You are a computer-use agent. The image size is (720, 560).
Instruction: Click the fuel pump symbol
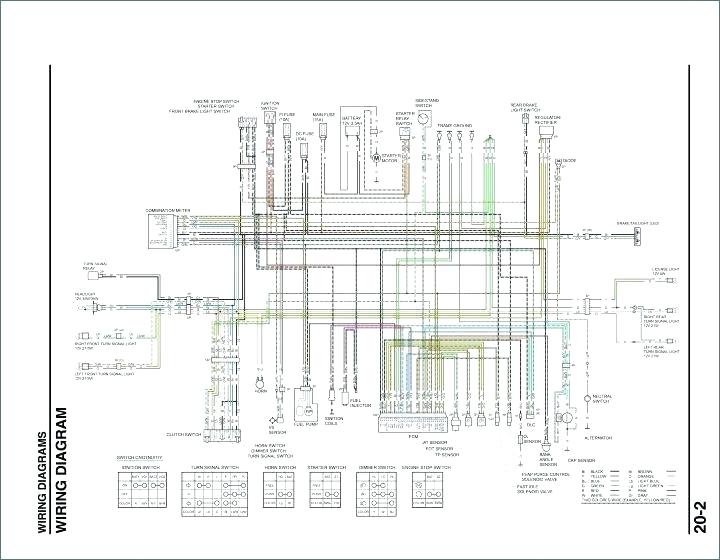pos(304,404)
